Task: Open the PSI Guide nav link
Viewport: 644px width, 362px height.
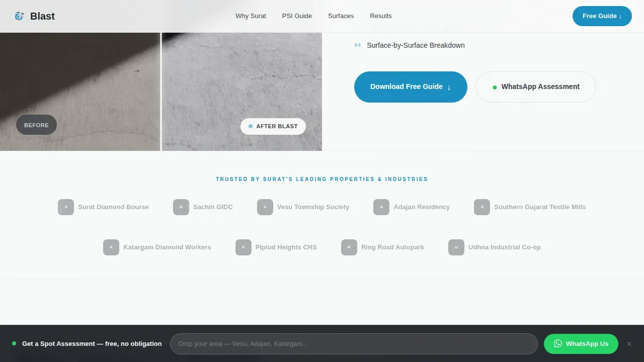Action: 297,16
